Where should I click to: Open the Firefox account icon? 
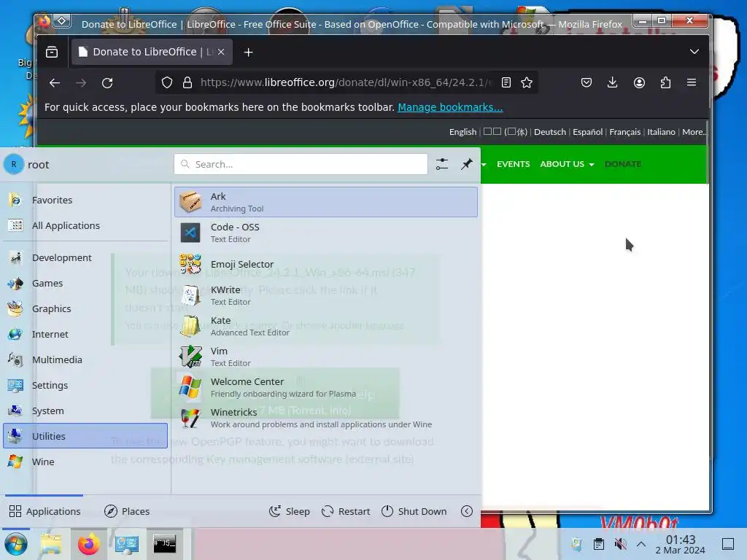(x=639, y=83)
